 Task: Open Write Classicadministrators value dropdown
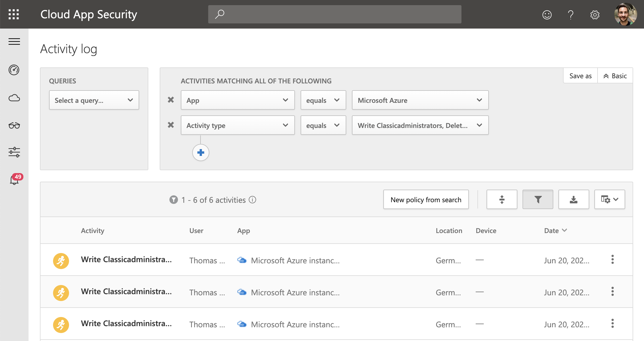click(420, 125)
